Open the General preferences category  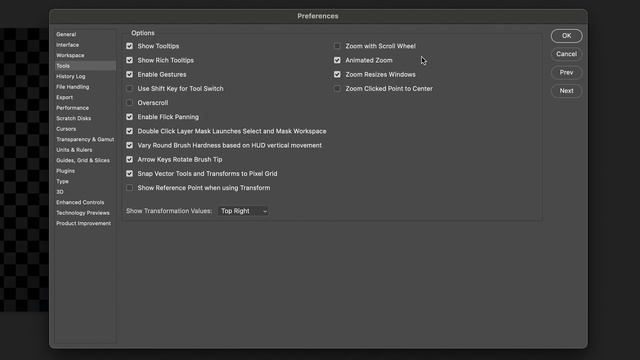tap(66, 34)
